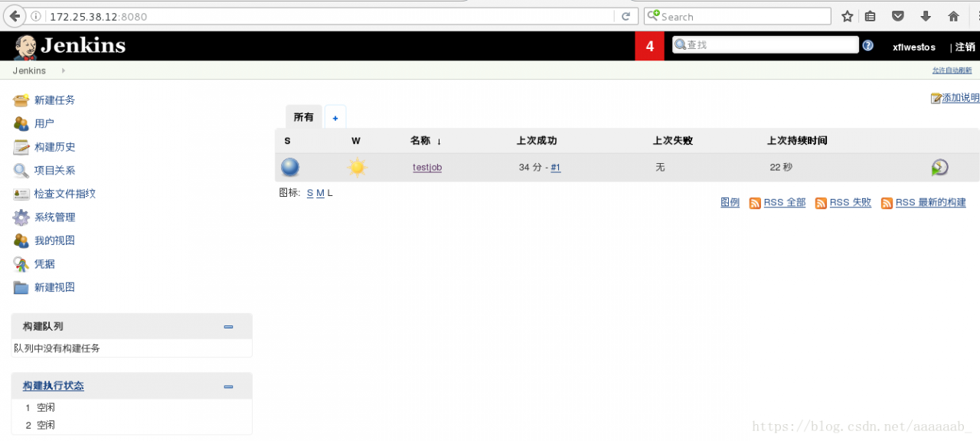This screenshot has width=980, height=441.
Task: Select the 所有 view tab
Action: click(304, 117)
